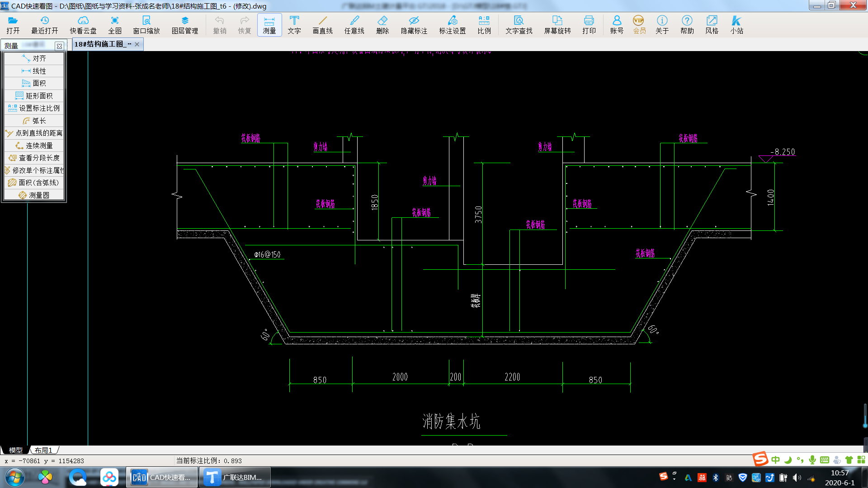Screen dimensions: 868x488
Task: Click 屏幕旋转 screen rotate icon
Action: coord(557,25)
